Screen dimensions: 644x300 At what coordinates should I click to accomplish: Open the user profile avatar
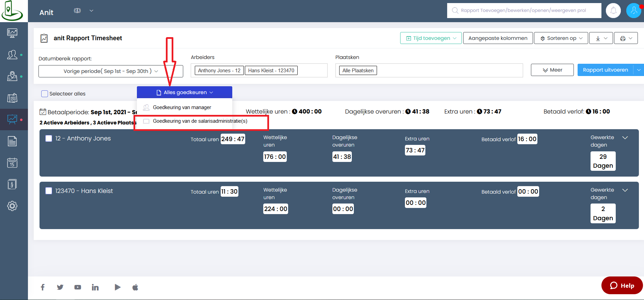633,11
